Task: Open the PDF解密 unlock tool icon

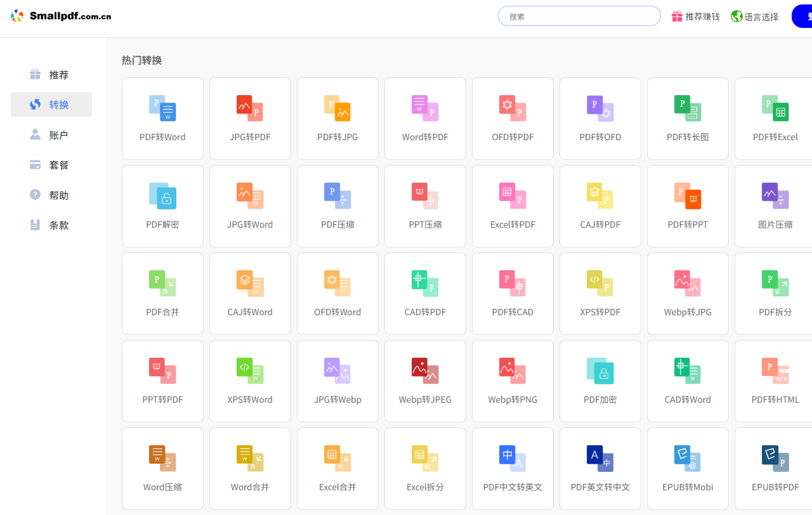Action: 162,196
